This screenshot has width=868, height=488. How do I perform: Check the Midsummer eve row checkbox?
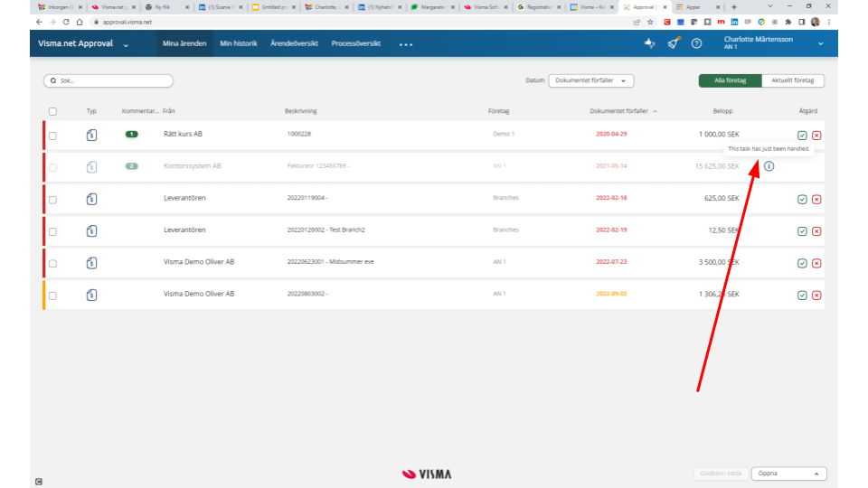pyautogui.click(x=52, y=264)
